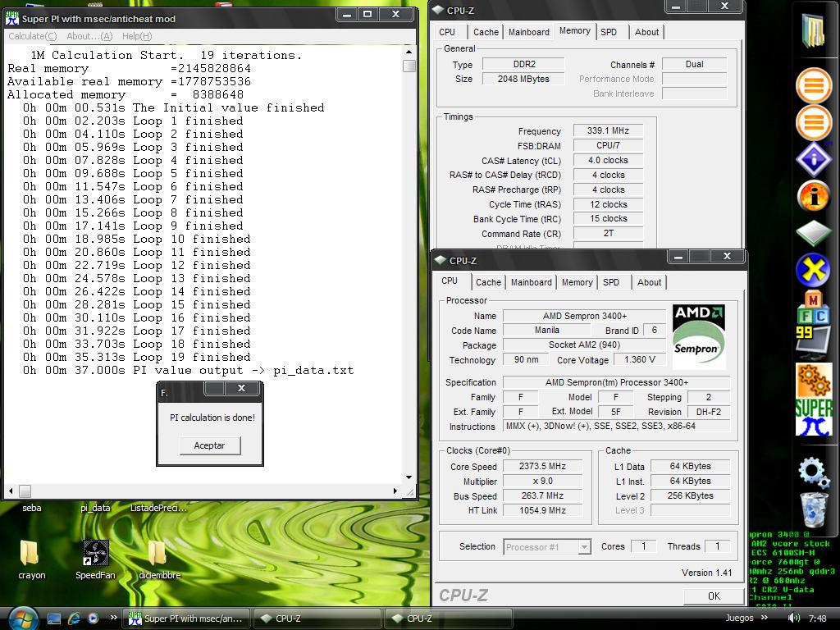Click the Name field AMD Sempron 3400+
Viewport: 840px width, 630px height.
(584, 316)
